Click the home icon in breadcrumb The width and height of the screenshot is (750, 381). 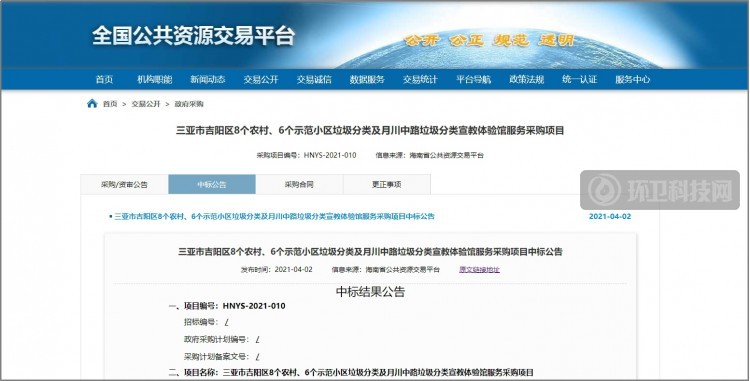92,104
